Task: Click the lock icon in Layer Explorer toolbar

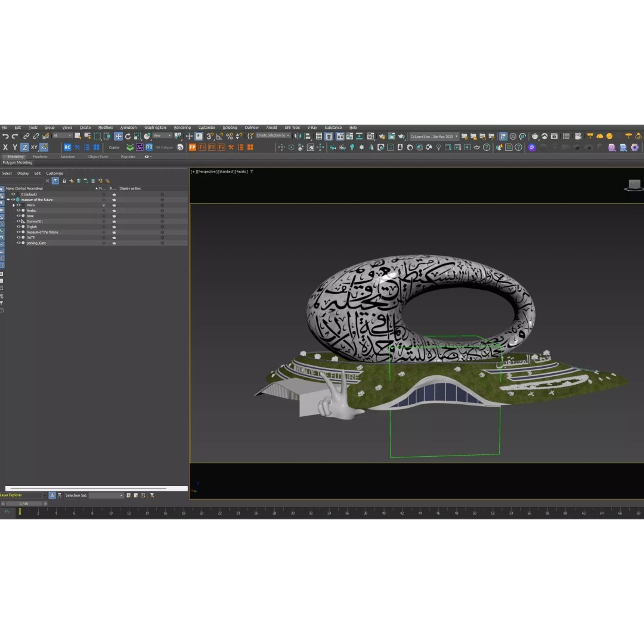Action: [x=64, y=181]
